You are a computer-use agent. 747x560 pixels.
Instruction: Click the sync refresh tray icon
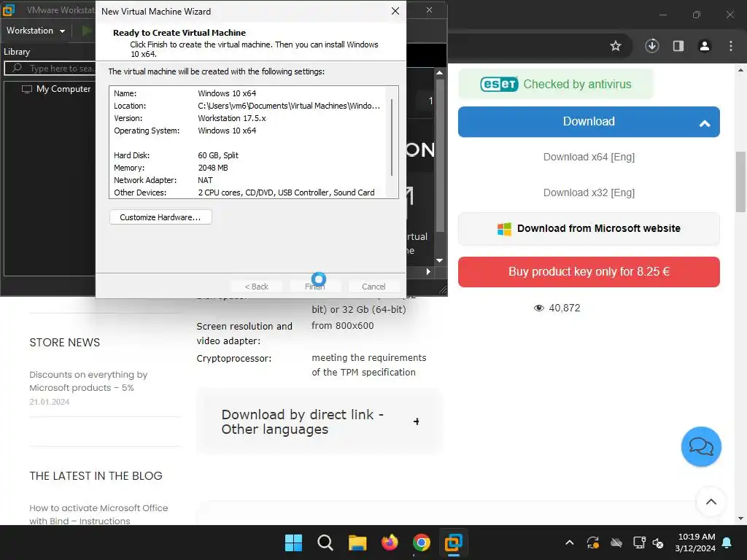592,542
